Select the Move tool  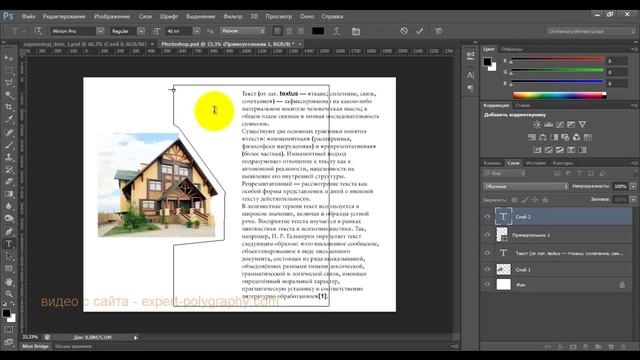(9, 58)
